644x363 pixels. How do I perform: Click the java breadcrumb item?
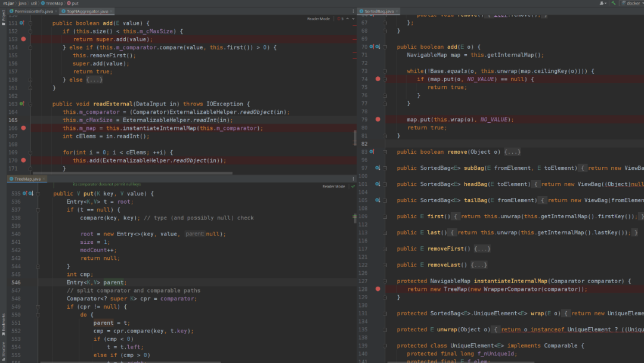coord(22,3)
